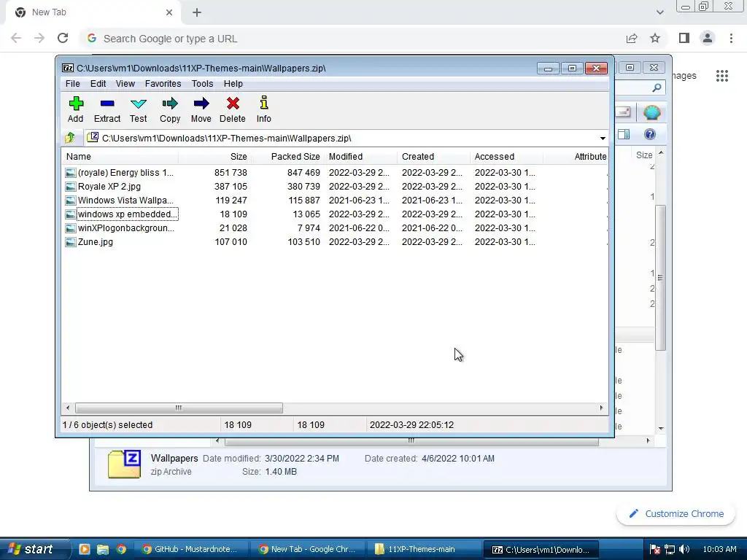Click the Chrome address search field
Screen dimensions: 747x560
[x=352, y=39]
